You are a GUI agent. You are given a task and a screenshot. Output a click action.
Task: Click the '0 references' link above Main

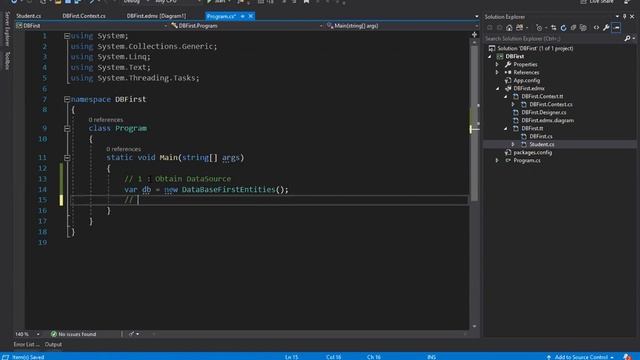point(123,149)
